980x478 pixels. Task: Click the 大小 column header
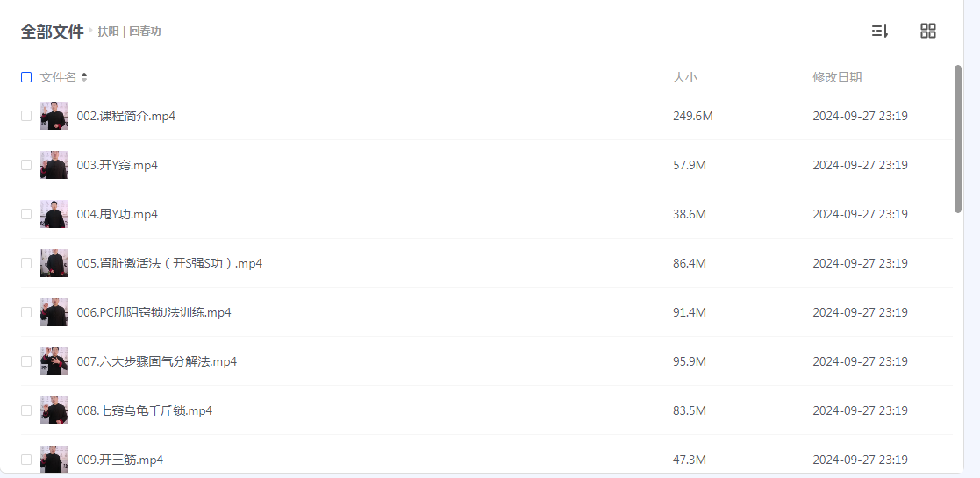[x=684, y=77]
